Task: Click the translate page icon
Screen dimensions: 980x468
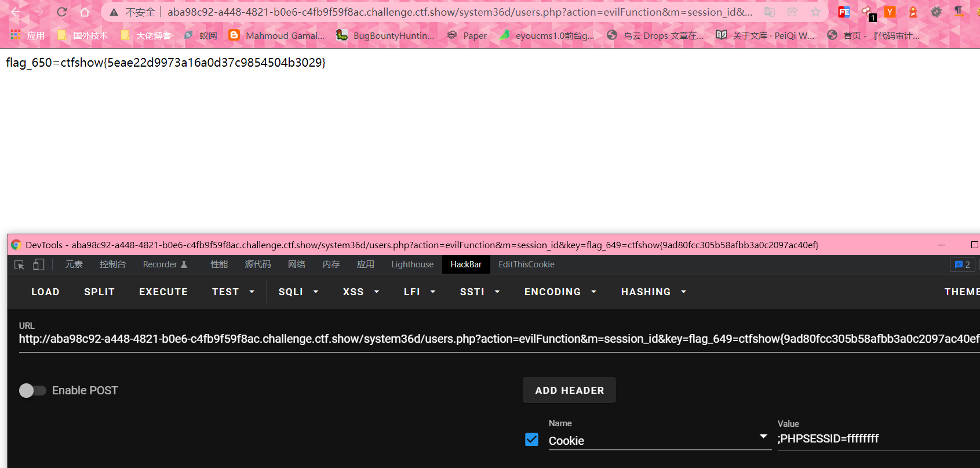Action: pyautogui.click(x=770, y=12)
